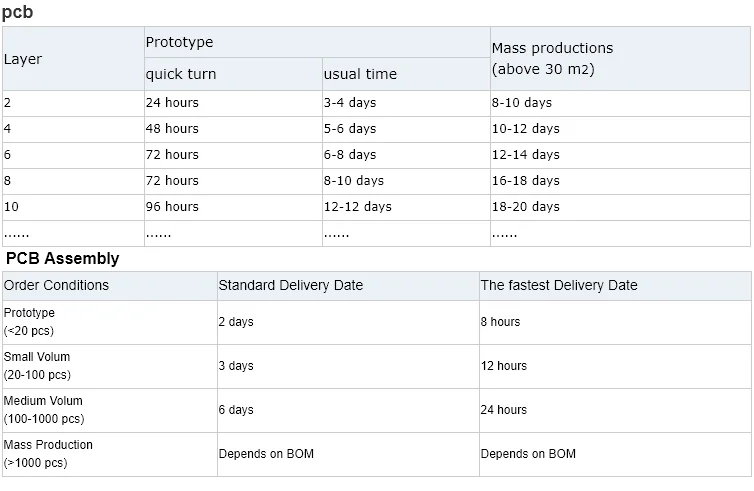This screenshot has height=491, width=754.
Task: Click the "Order Conditions" column header
Action: click(x=57, y=286)
